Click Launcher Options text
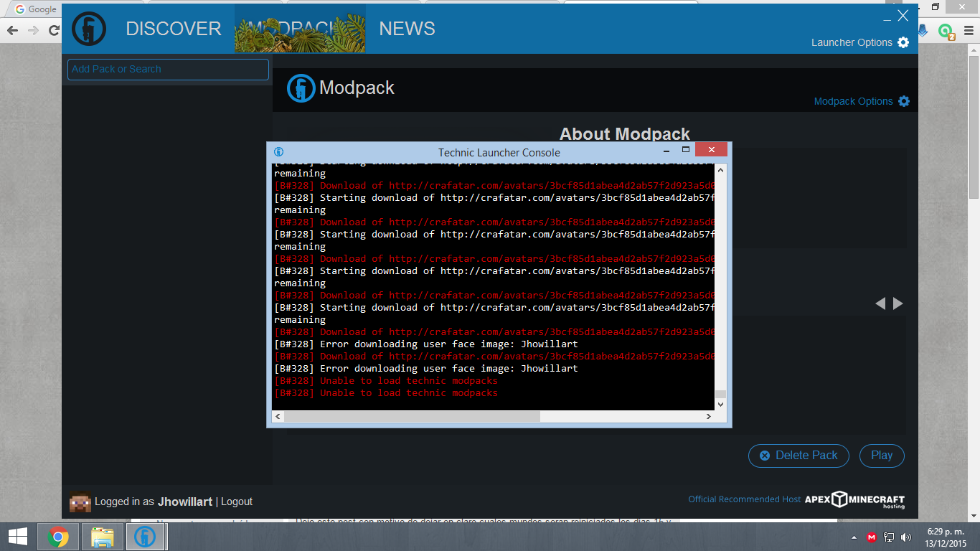The width and height of the screenshot is (980, 551). 852,42
